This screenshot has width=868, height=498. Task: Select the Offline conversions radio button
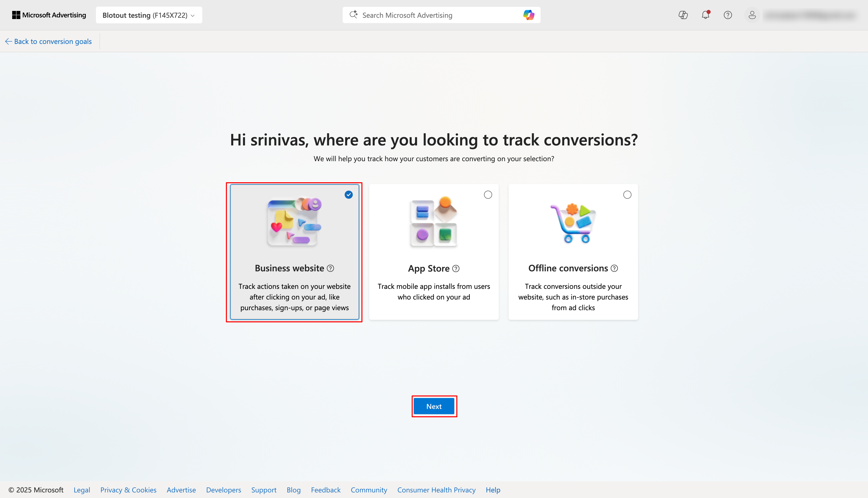pos(627,195)
